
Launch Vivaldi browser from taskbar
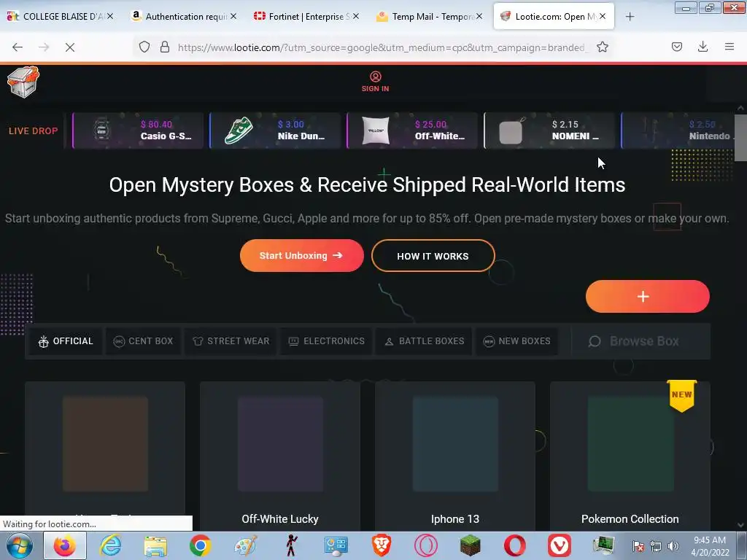[560, 545]
